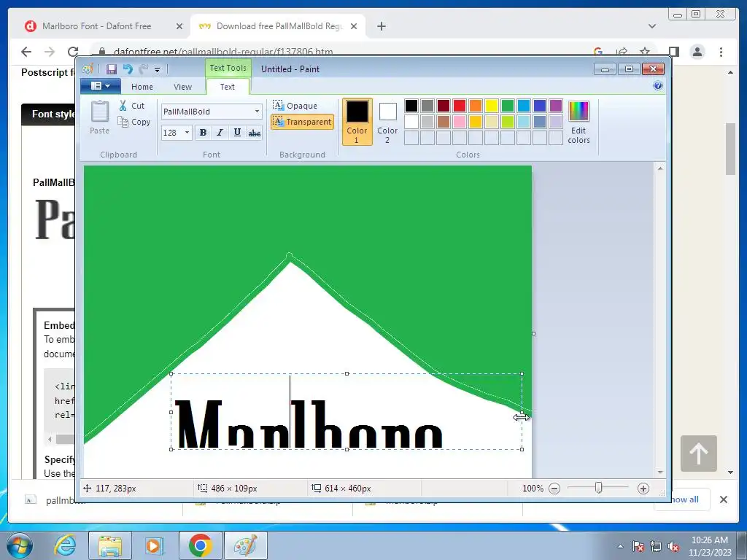
Task: Click the Paint canvas vertical scrollbar up arrow
Action: point(660,168)
